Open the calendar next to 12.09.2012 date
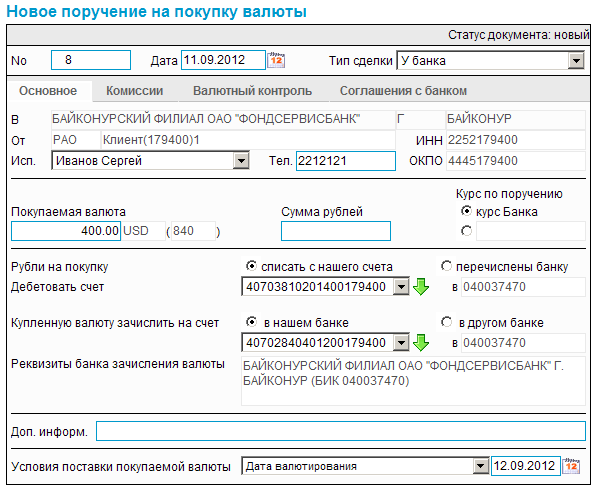 (571, 466)
